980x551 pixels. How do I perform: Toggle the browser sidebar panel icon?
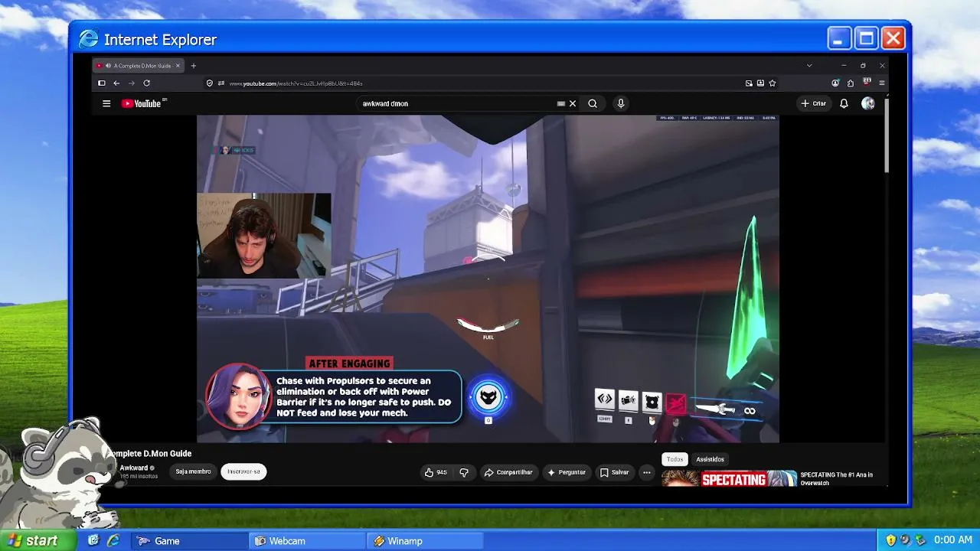(x=101, y=83)
